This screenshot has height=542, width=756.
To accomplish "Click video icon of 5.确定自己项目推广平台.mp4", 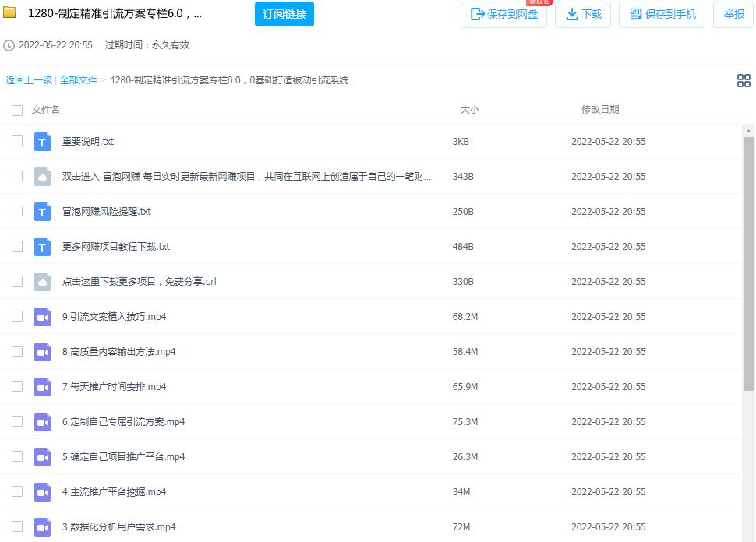I will click(42, 457).
